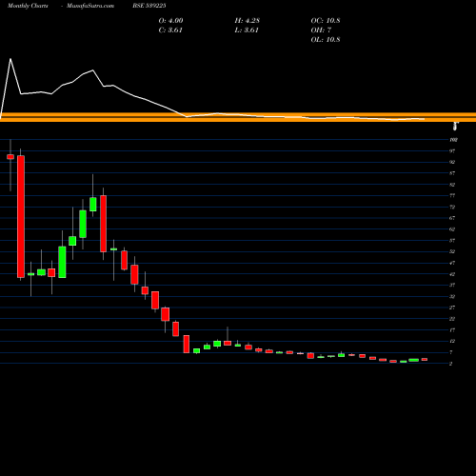Click the price axis label 7
The image size is (476, 476).
point(451,352)
